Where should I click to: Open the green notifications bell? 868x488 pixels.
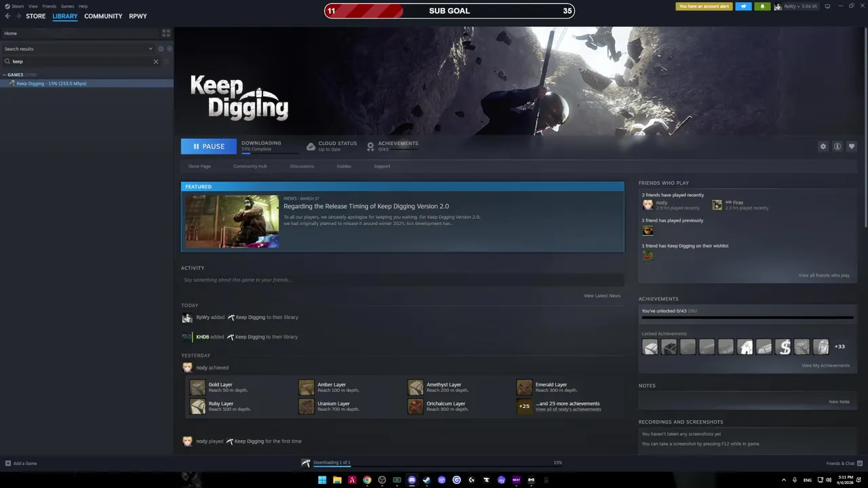point(762,6)
